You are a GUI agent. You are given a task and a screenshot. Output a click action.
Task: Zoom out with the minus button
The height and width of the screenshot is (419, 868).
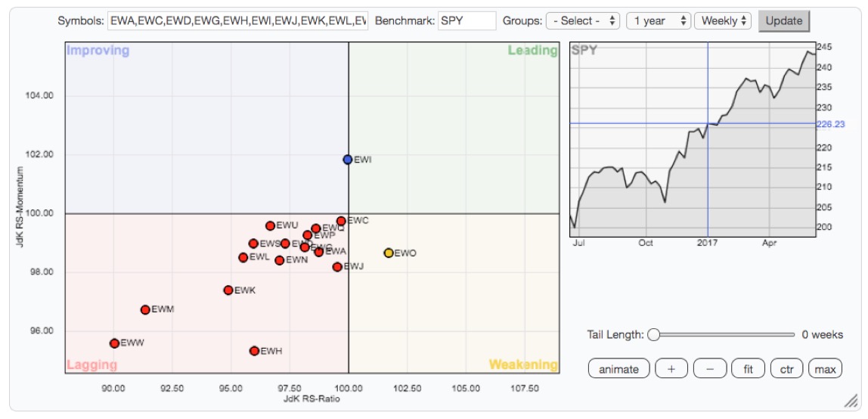[x=709, y=369]
